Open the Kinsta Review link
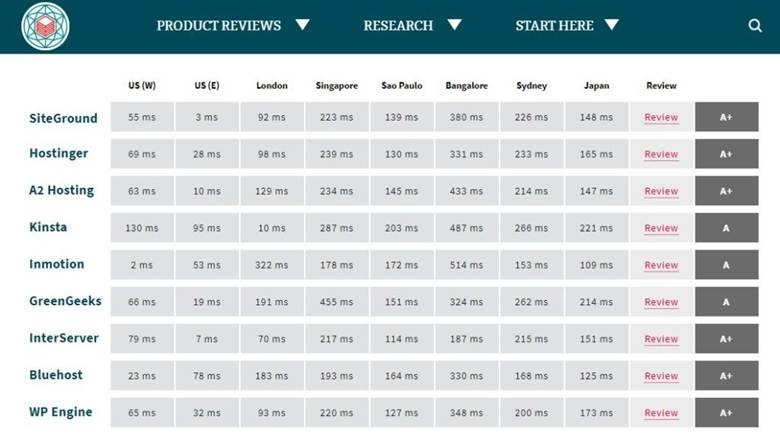The width and height of the screenshot is (780, 445). pos(661,228)
